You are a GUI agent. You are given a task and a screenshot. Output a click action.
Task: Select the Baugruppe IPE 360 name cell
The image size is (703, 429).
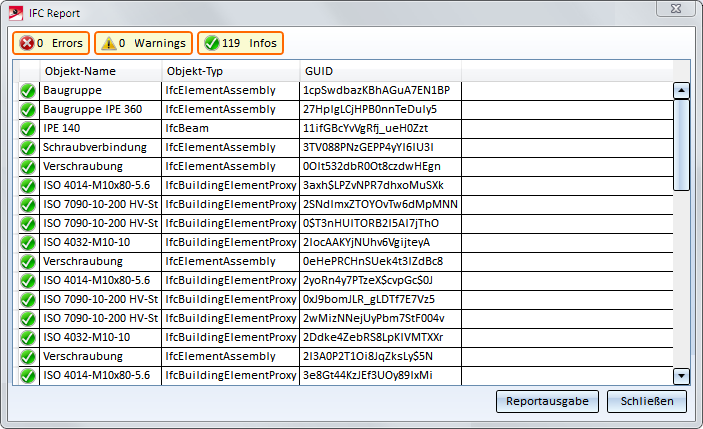click(100, 109)
